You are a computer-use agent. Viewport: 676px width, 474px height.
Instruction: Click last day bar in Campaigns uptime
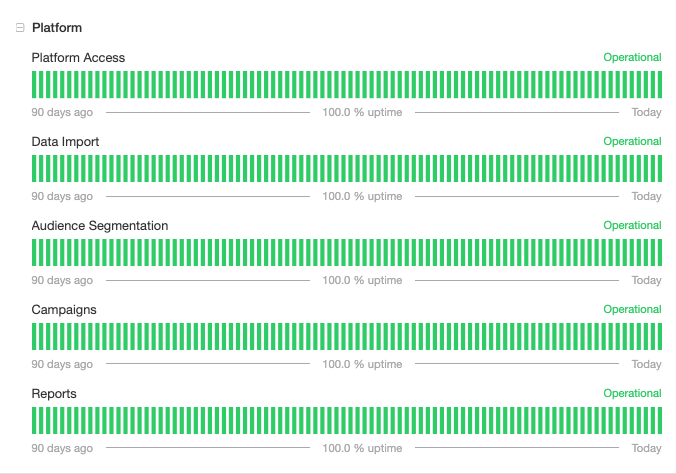[x=660, y=337]
